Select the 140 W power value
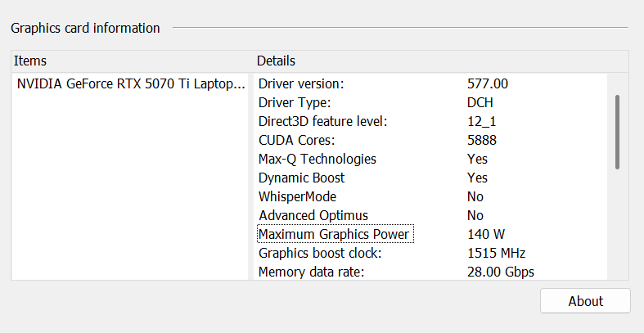 pyautogui.click(x=486, y=235)
